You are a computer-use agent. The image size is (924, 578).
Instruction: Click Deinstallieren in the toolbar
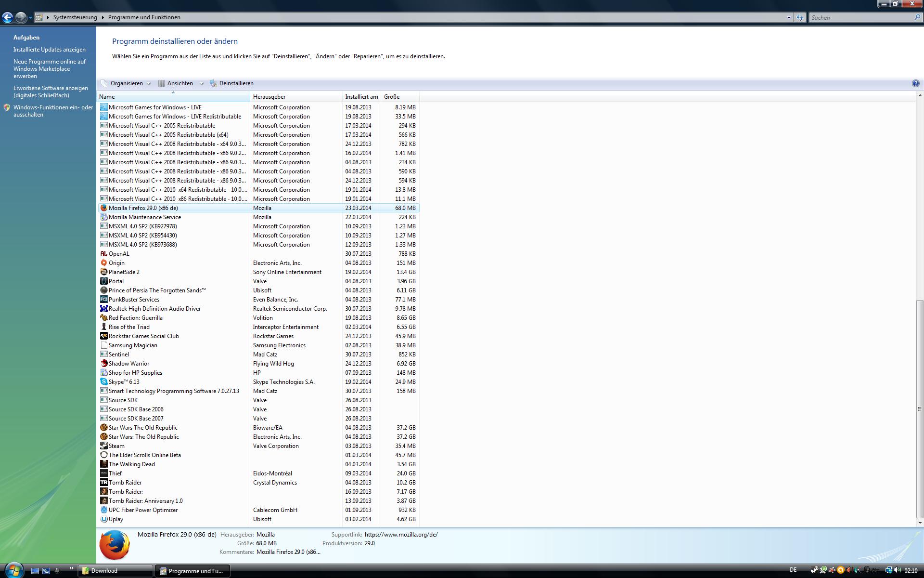236,83
